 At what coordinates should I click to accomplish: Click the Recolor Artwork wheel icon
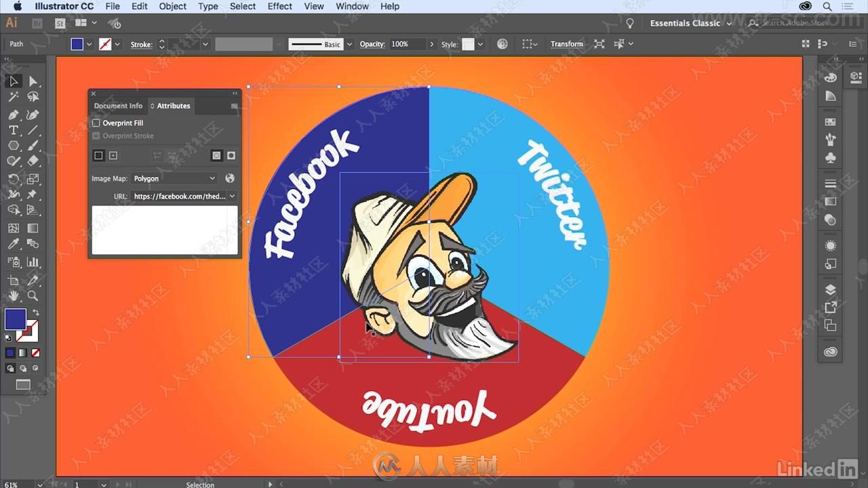click(502, 44)
